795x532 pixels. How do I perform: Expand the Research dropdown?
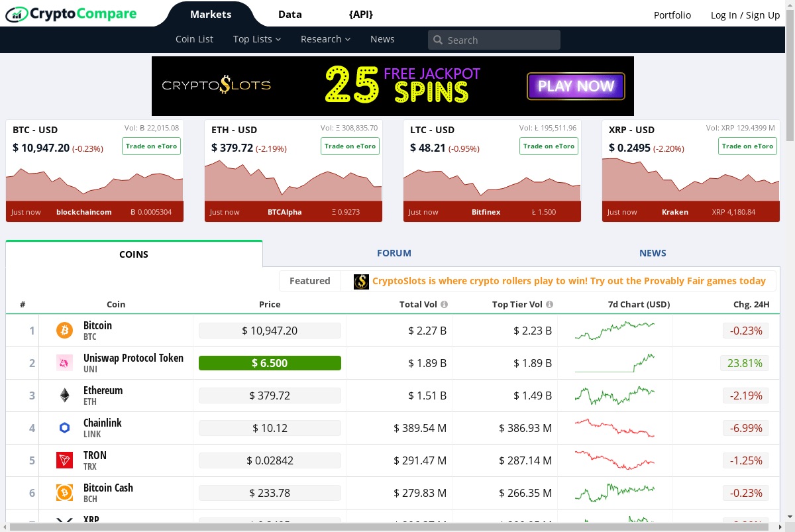tap(325, 39)
